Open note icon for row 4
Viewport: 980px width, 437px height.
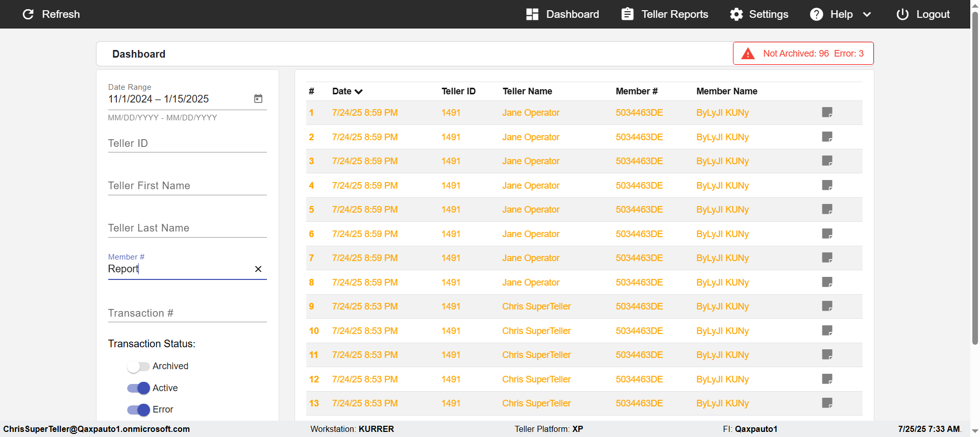[827, 185]
